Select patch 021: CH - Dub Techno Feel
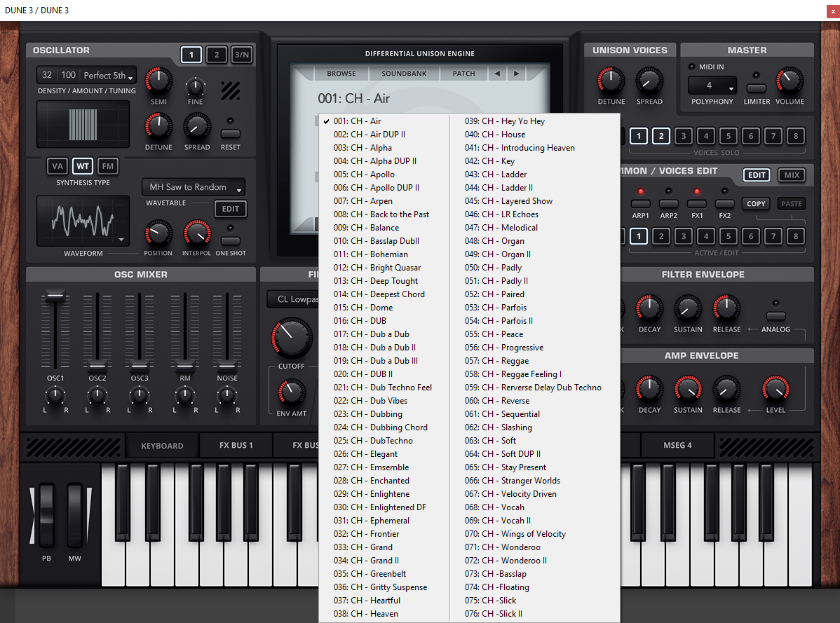Screen dimensions: 840x623 [383, 388]
